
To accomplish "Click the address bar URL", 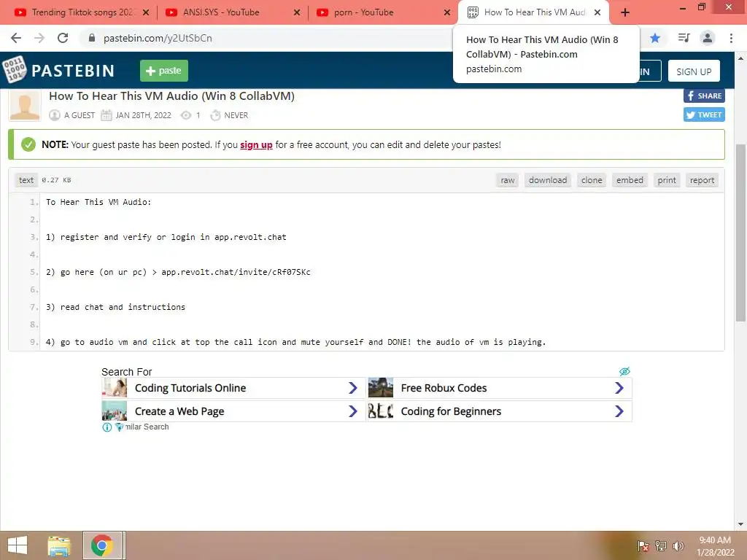I will point(158,38).
